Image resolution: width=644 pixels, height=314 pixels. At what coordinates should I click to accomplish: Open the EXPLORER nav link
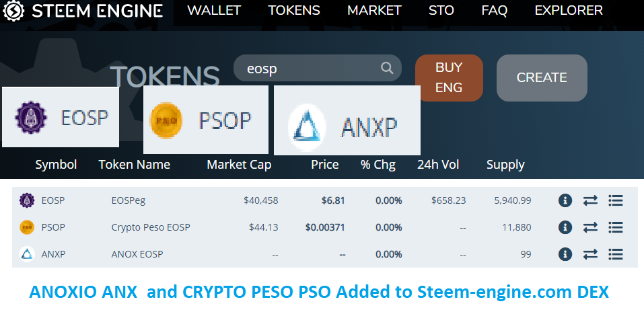pos(569,11)
